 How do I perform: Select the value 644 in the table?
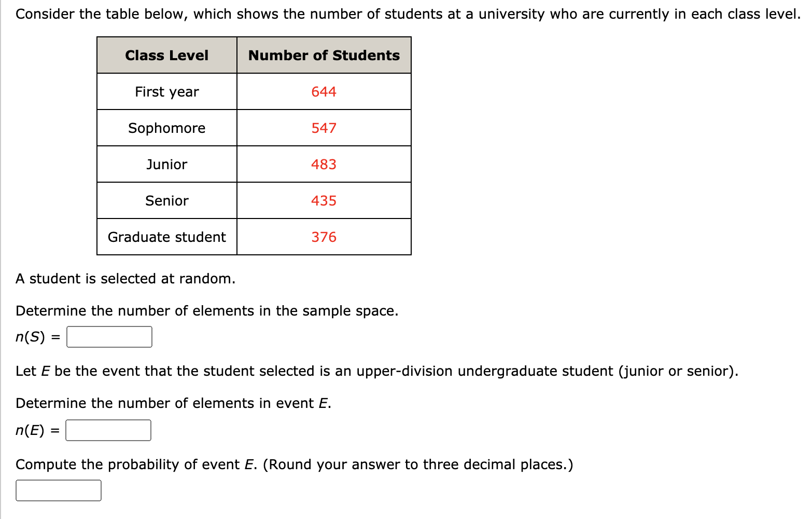point(324,92)
